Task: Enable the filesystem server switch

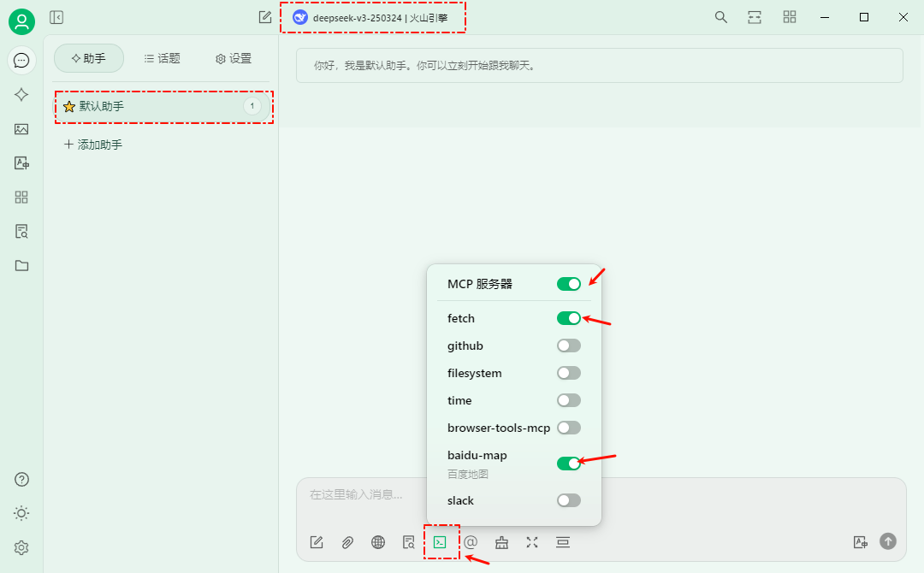Action: [x=569, y=373]
